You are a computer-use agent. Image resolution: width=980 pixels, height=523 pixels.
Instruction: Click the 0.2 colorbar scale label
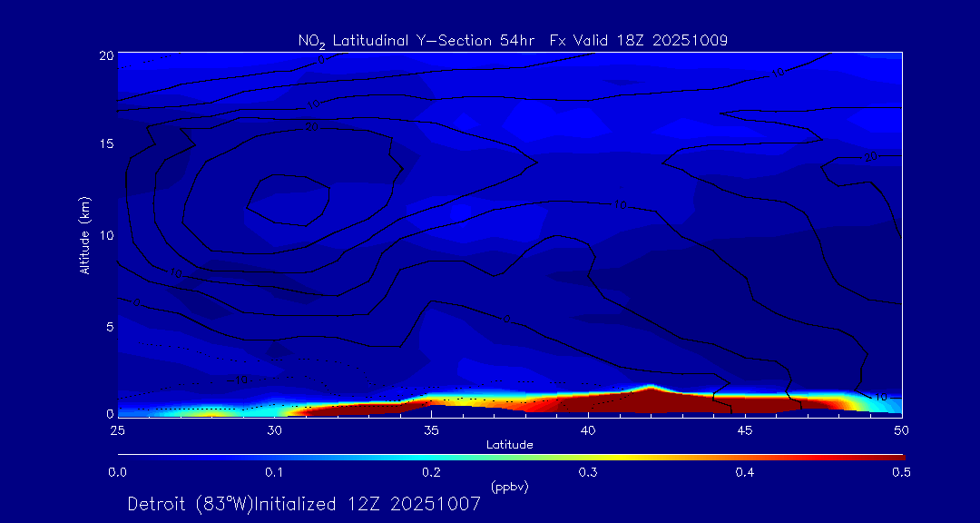point(431,472)
